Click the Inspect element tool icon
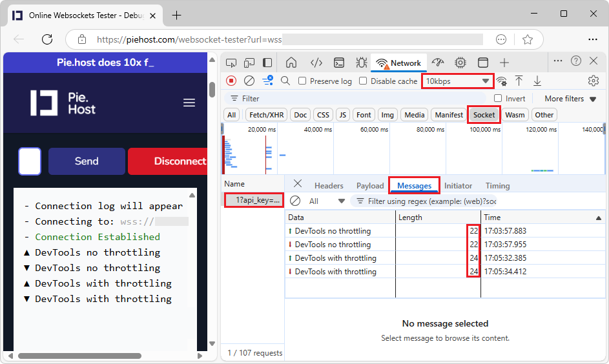Screen dimensions: 609x364 click(x=231, y=63)
